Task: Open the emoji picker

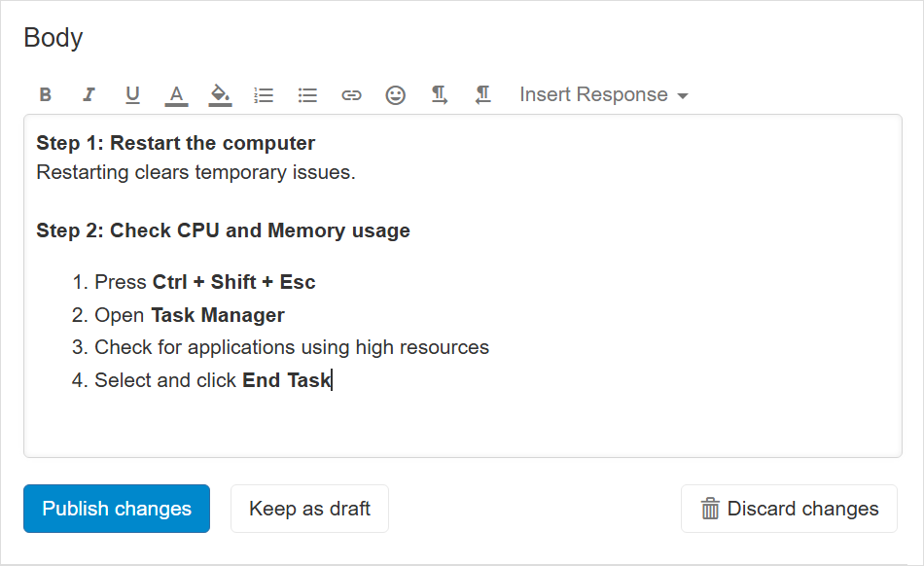Action: [395, 94]
